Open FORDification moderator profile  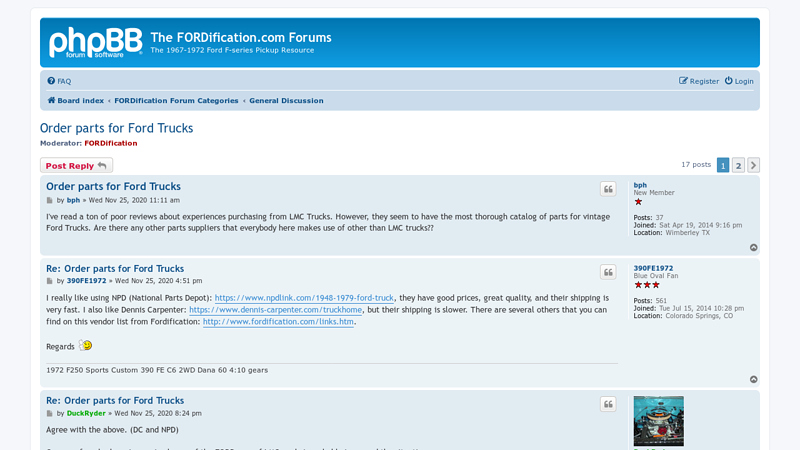pyautogui.click(x=111, y=143)
